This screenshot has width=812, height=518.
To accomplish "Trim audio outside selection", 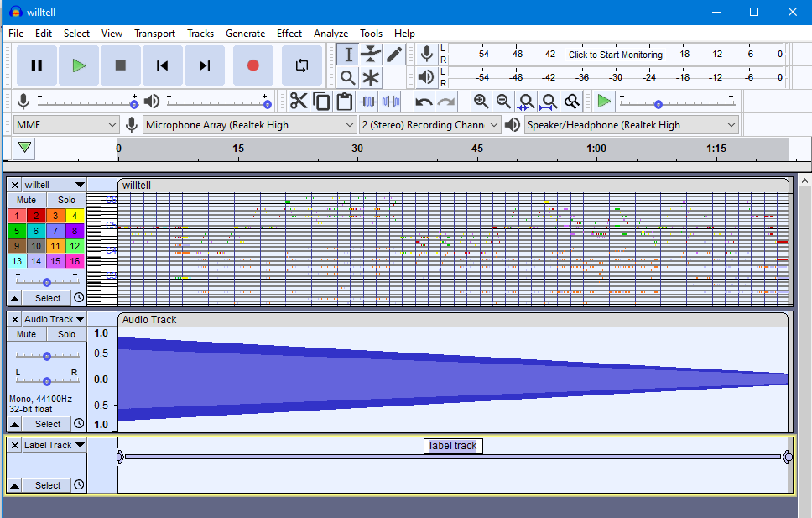I will [368, 101].
